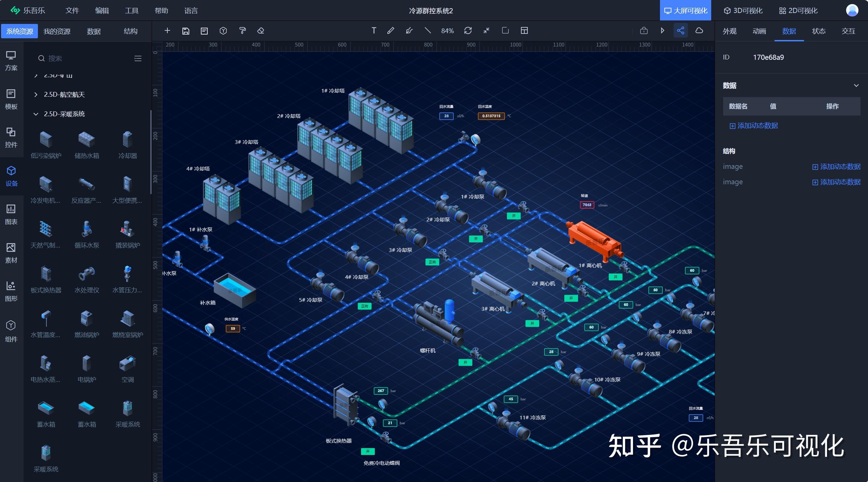Image resolution: width=868 pixels, height=482 pixels.
Task: Open the 工具 menu
Action: (x=132, y=11)
